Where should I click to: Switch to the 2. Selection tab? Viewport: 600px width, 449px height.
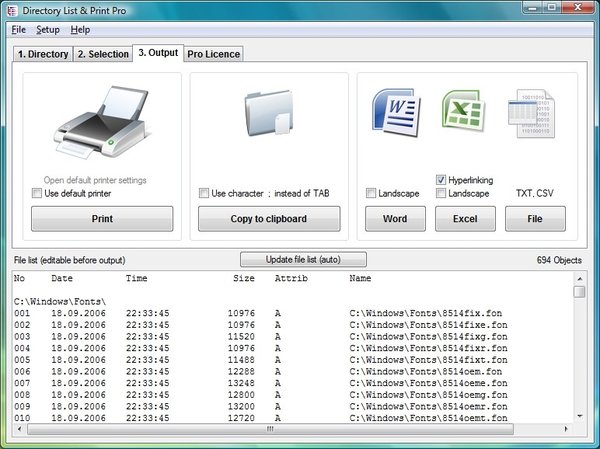coord(102,54)
